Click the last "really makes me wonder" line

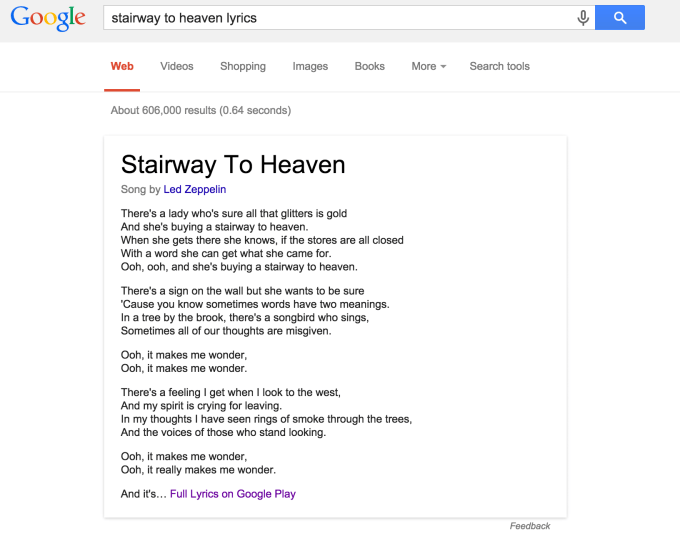[x=198, y=469]
